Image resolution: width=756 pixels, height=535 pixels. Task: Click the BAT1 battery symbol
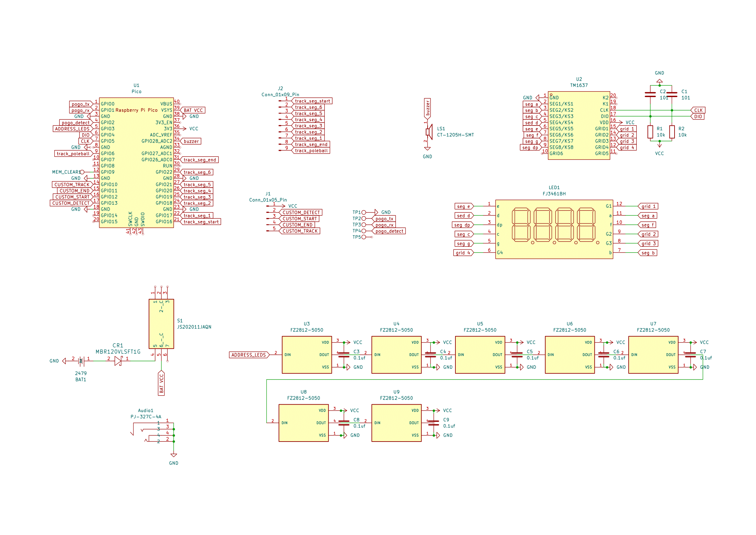coord(81,361)
